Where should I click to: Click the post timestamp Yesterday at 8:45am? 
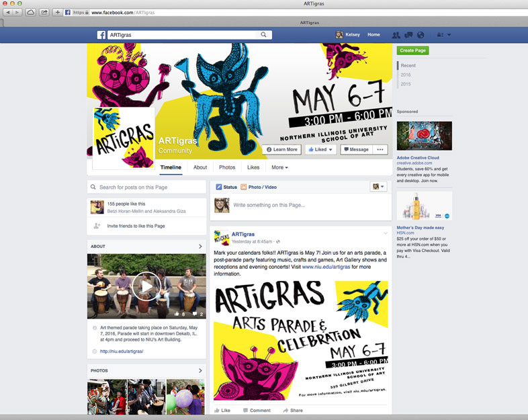[x=252, y=241]
